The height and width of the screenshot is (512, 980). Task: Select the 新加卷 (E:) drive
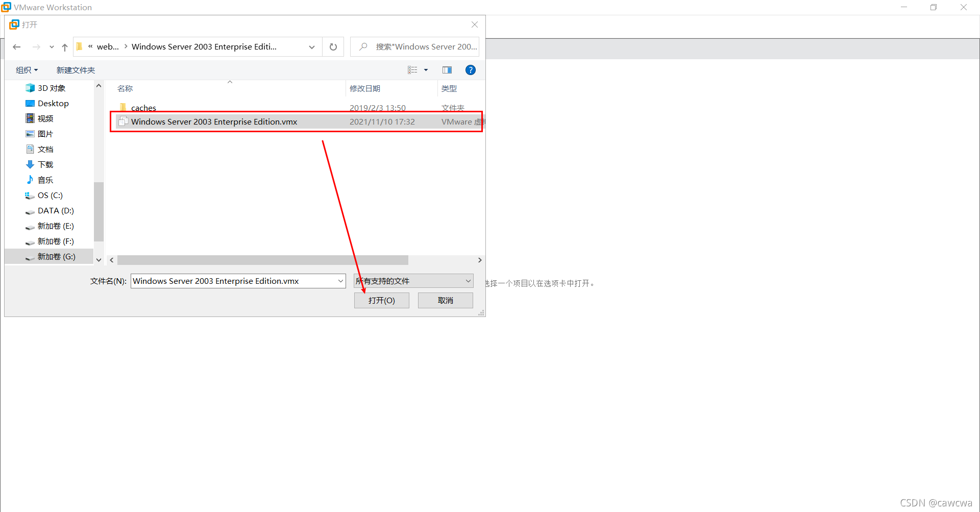(x=49, y=226)
